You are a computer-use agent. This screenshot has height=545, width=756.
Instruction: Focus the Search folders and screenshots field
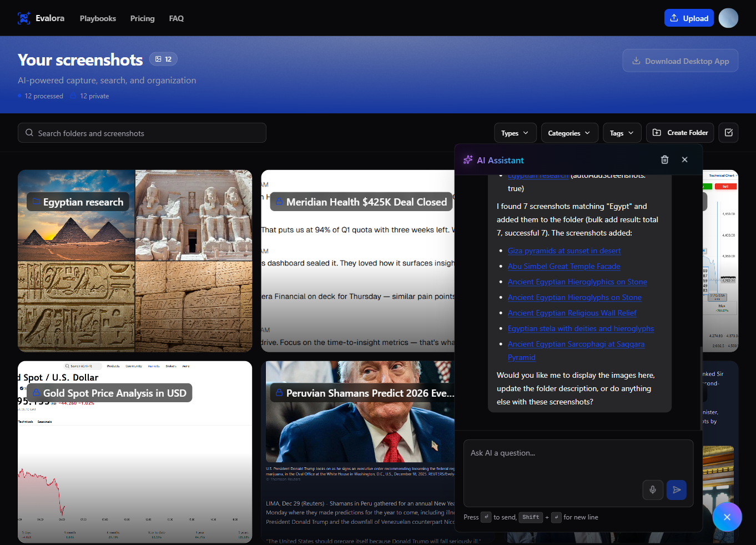[x=142, y=133]
